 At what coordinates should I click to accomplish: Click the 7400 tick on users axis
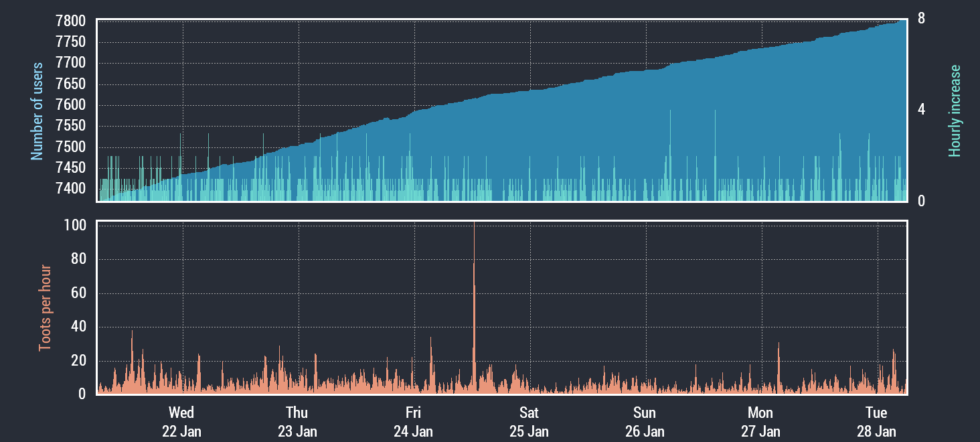click(70, 189)
